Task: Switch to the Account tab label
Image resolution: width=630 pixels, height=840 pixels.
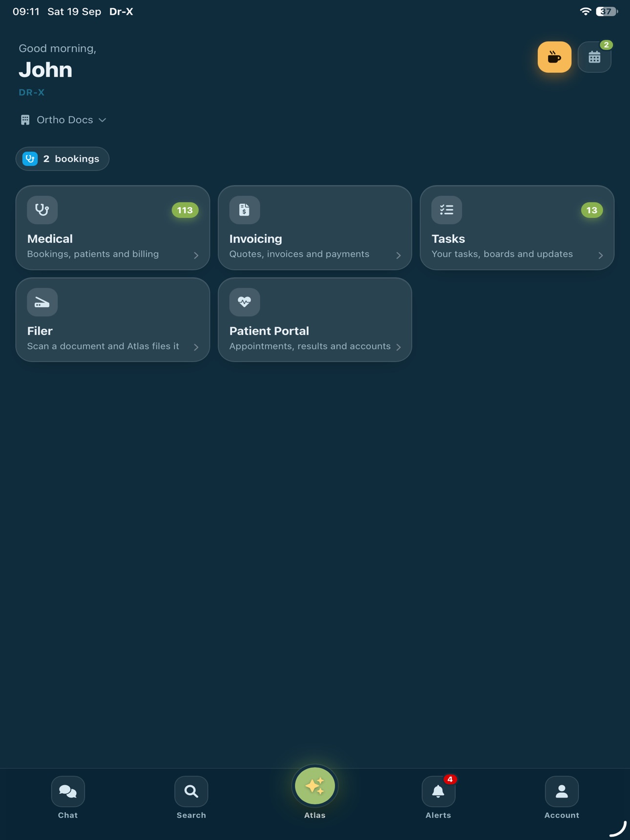Action: (x=562, y=815)
